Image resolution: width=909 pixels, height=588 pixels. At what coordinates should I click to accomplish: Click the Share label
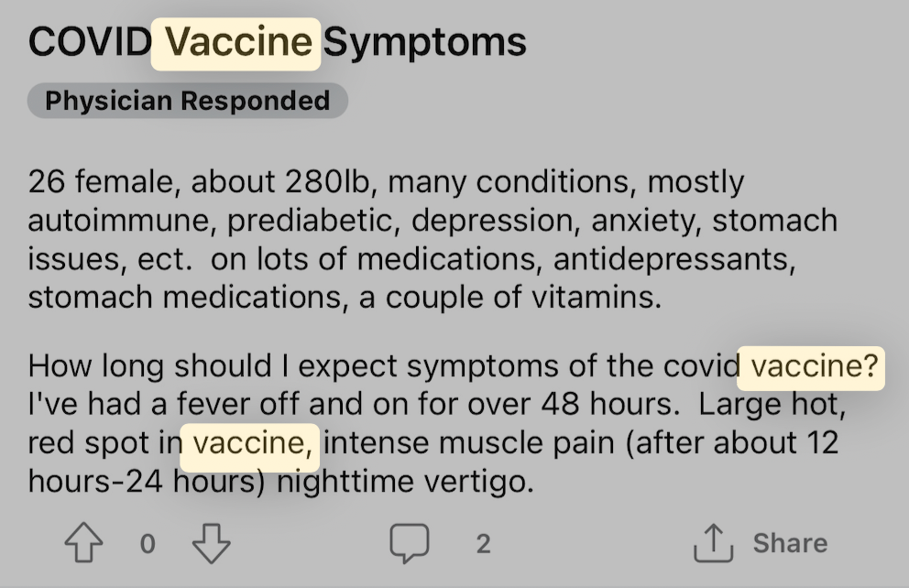click(x=790, y=543)
